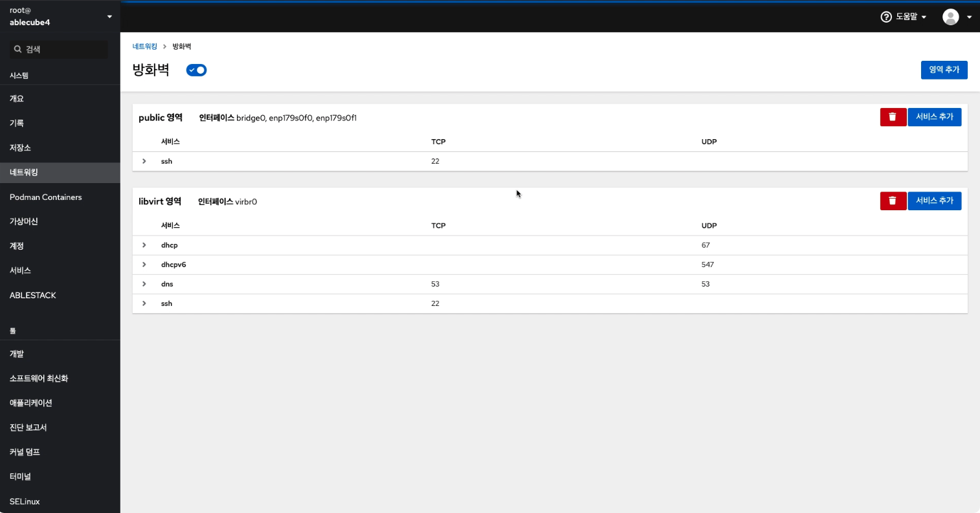Open the 도움말 help dropdown menu
The width and height of the screenshot is (980, 513).
(x=904, y=17)
